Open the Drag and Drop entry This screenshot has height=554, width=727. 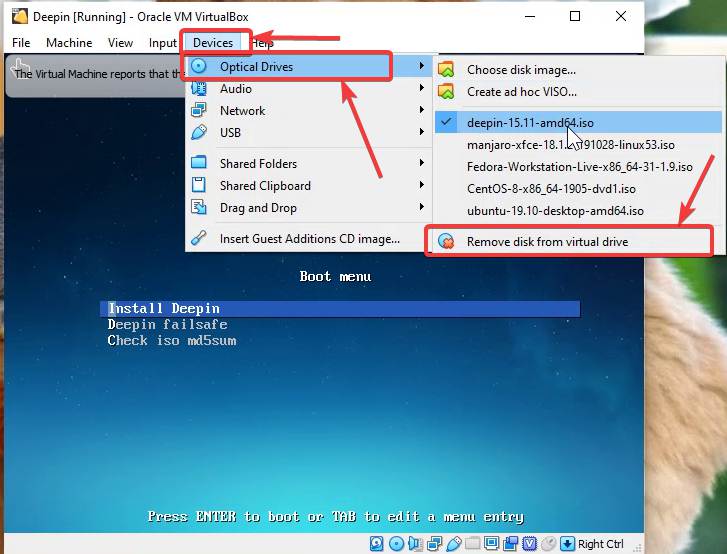(x=308, y=207)
